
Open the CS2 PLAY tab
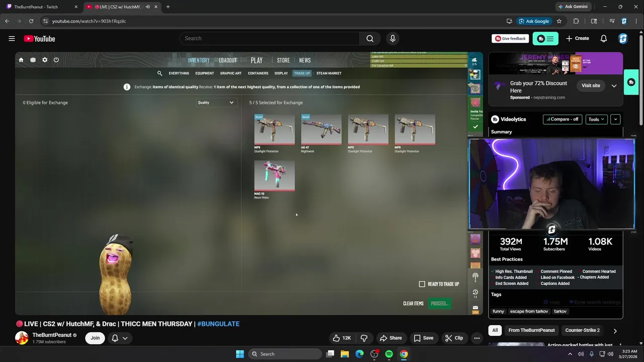coord(257,60)
